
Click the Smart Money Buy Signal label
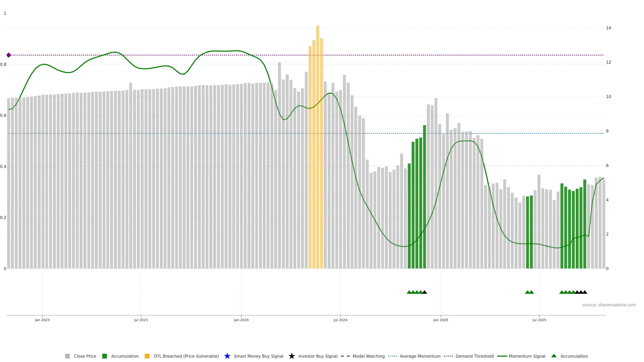(x=258, y=356)
